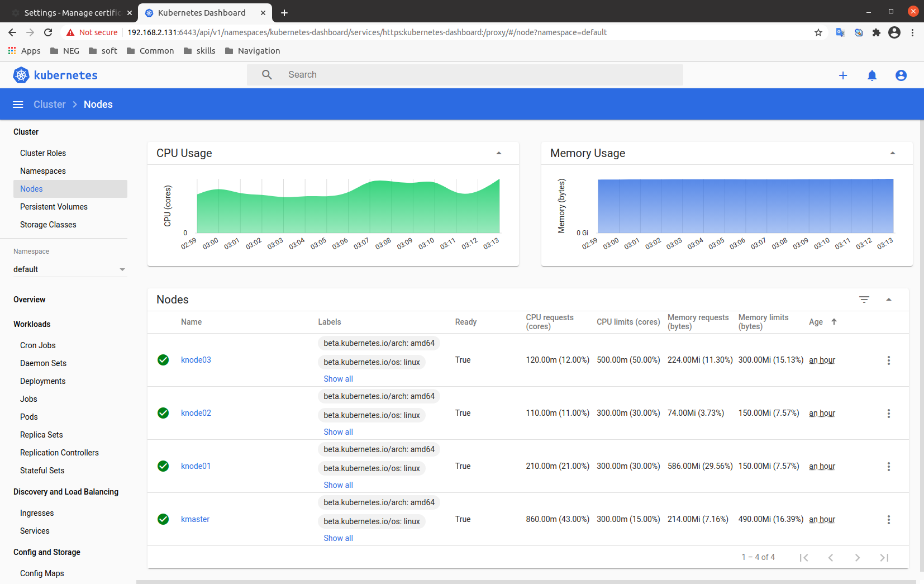Screen dimensions: 924x584
Task: Click the green status icon for kmaster
Action: click(x=163, y=519)
